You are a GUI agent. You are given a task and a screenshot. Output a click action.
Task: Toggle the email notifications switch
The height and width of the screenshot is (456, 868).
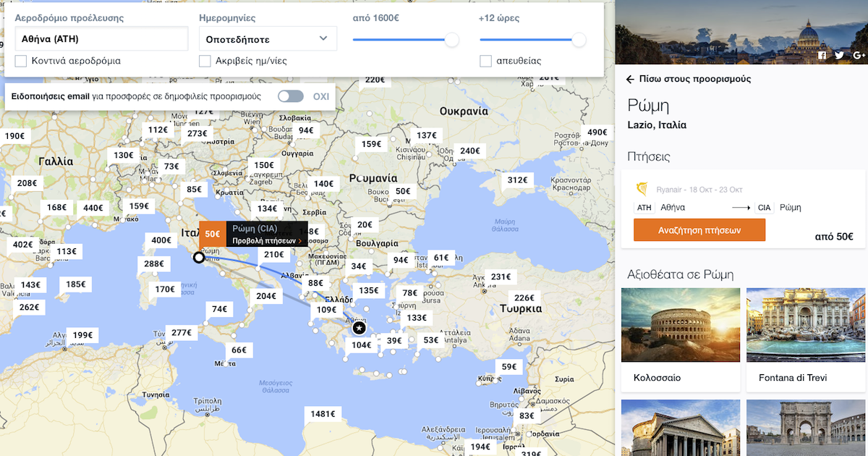click(x=291, y=96)
